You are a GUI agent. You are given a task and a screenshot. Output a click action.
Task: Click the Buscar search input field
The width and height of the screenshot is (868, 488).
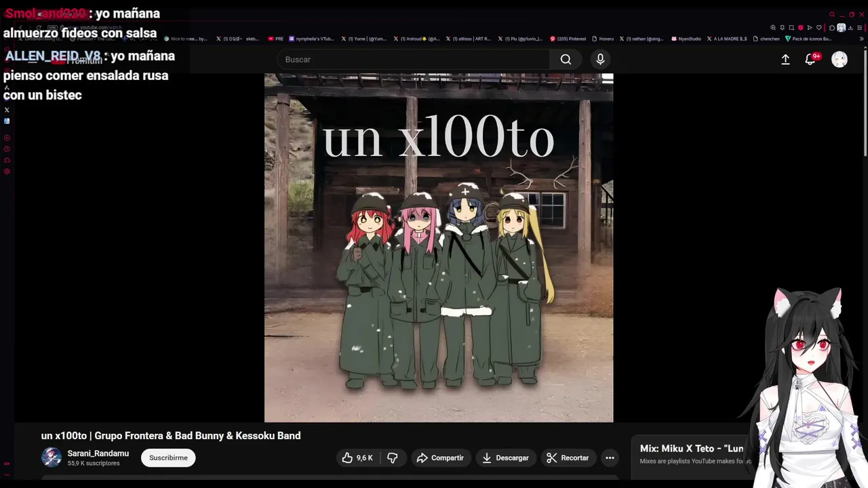tap(414, 60)
